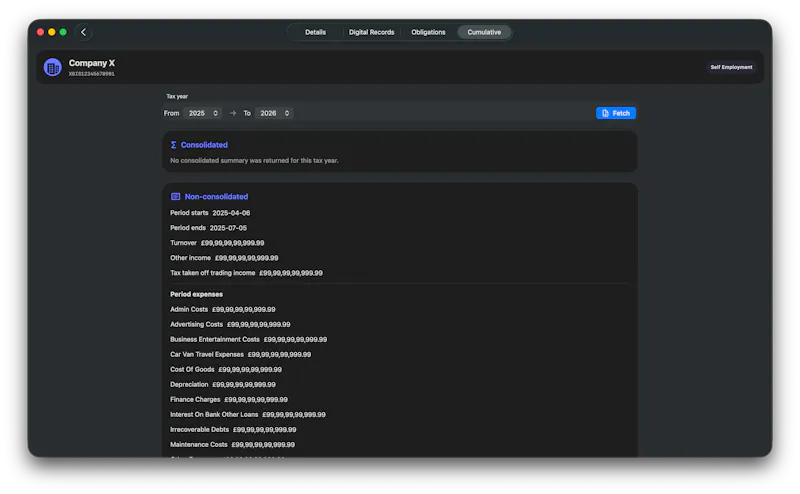Click the Depreciation row
Screen dimensions: 800x494
[222, 384]
